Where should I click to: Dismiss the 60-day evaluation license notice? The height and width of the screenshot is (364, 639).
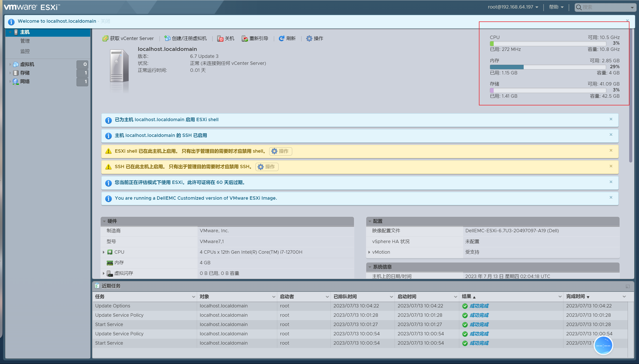[x=611, y=182]
